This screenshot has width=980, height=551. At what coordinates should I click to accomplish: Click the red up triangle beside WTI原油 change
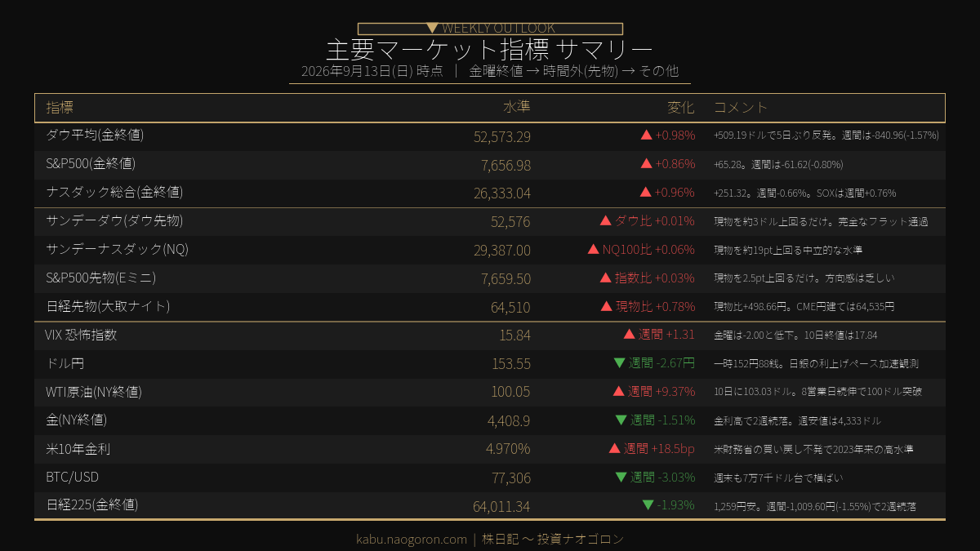pyautogui.click(x=618, y=391)
